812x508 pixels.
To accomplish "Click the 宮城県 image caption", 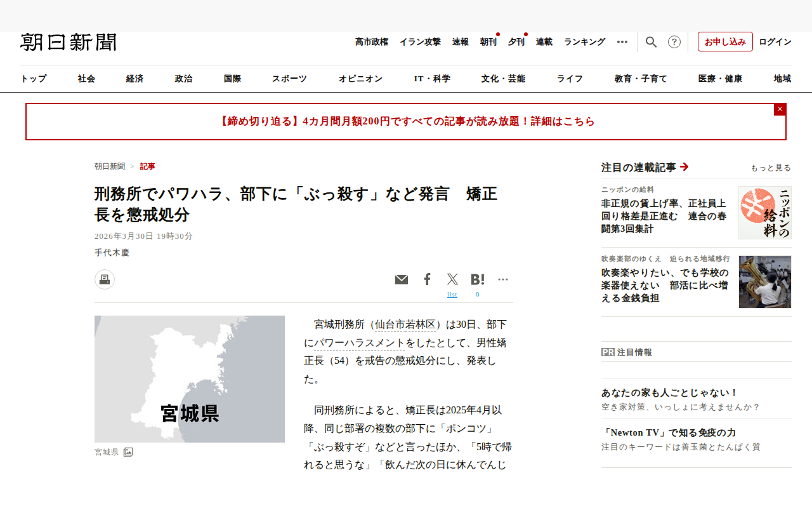I will tap(107, 452).
